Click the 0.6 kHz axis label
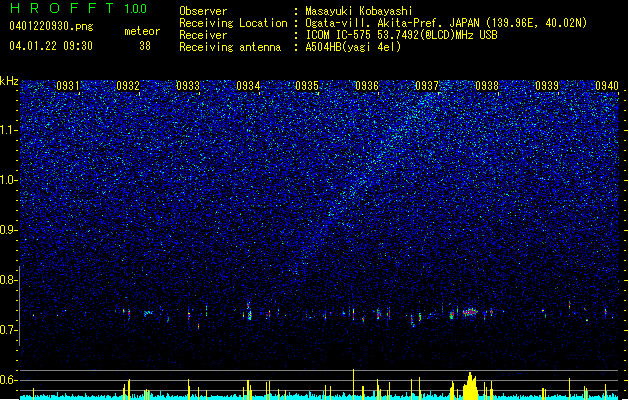Image resolution: width=629 pixels, height=400 pixels. pyautogui.click(x=9, y=380)
